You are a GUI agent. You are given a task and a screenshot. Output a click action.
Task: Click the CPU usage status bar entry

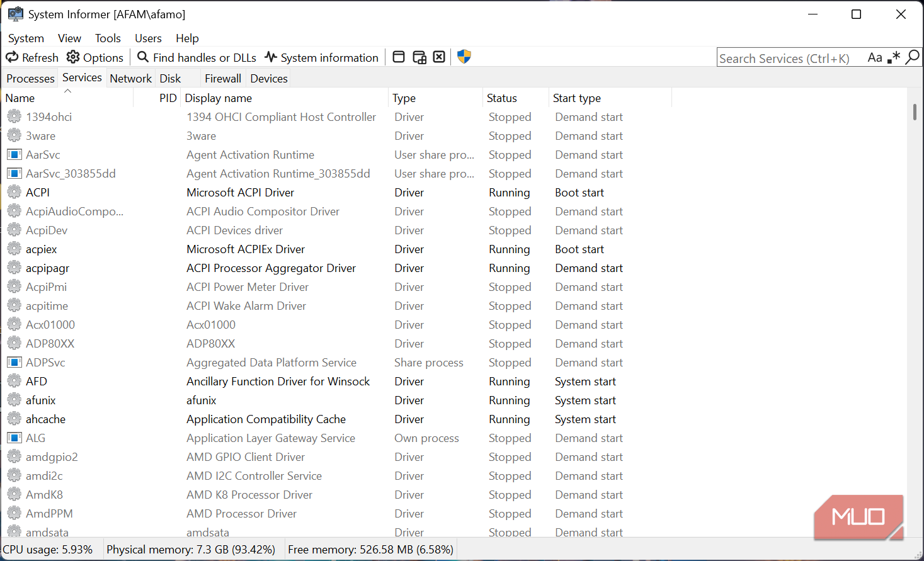[48, 550]
